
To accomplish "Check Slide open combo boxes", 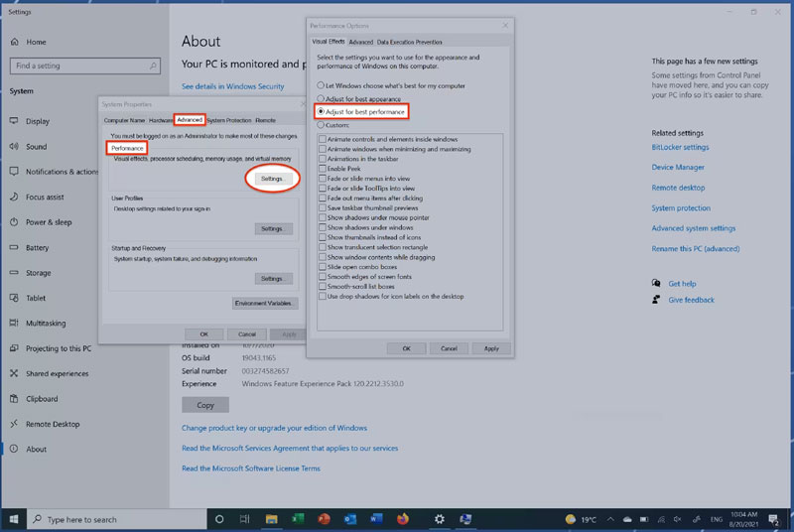I will click(322, 267).
